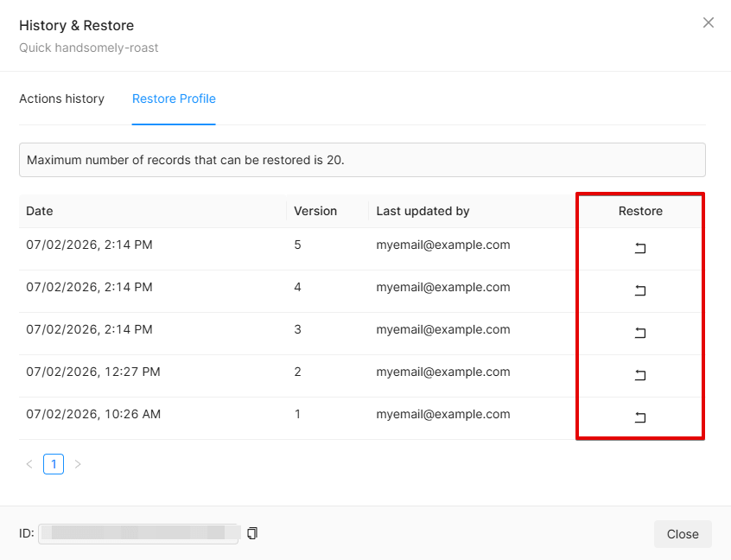Click the email in the version 5 row
The image size is (731, 560).
tap(443, 245)
